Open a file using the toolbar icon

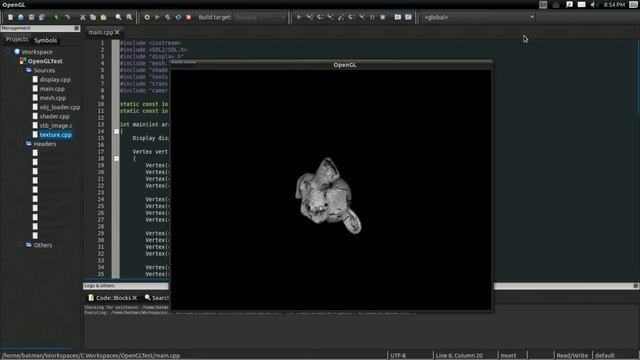coord(21,17)
